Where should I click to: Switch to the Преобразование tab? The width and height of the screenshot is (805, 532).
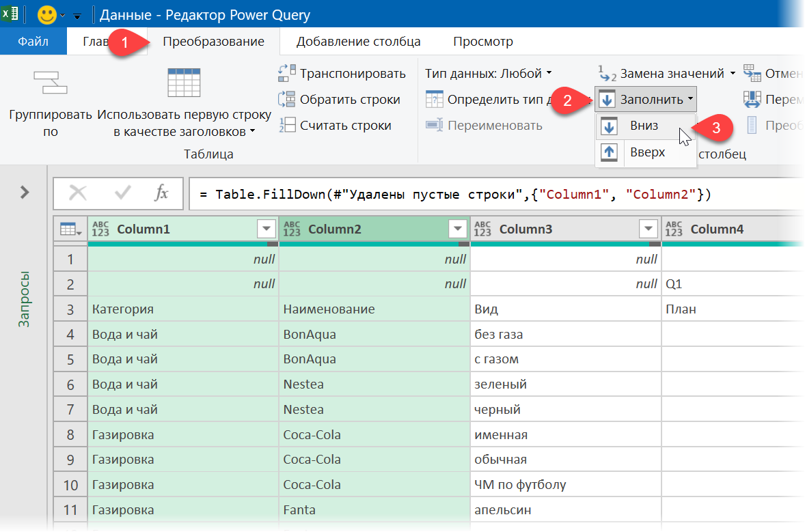214,42
